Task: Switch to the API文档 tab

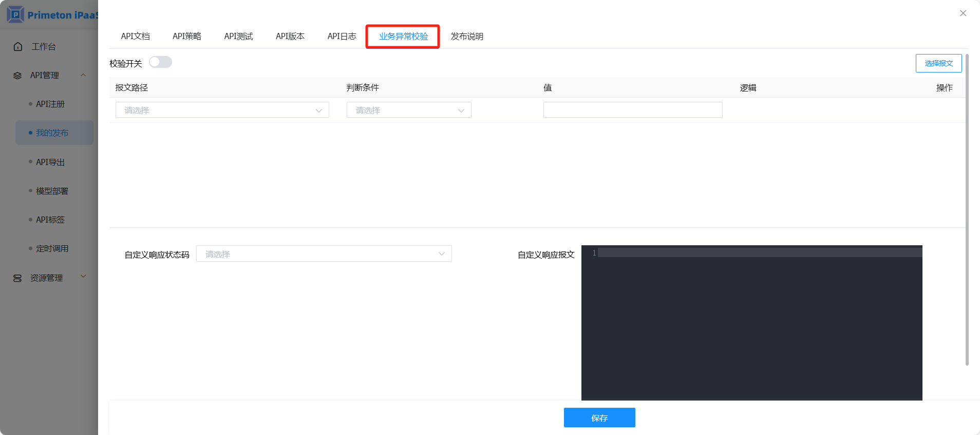Action: (x=135, y=37)
